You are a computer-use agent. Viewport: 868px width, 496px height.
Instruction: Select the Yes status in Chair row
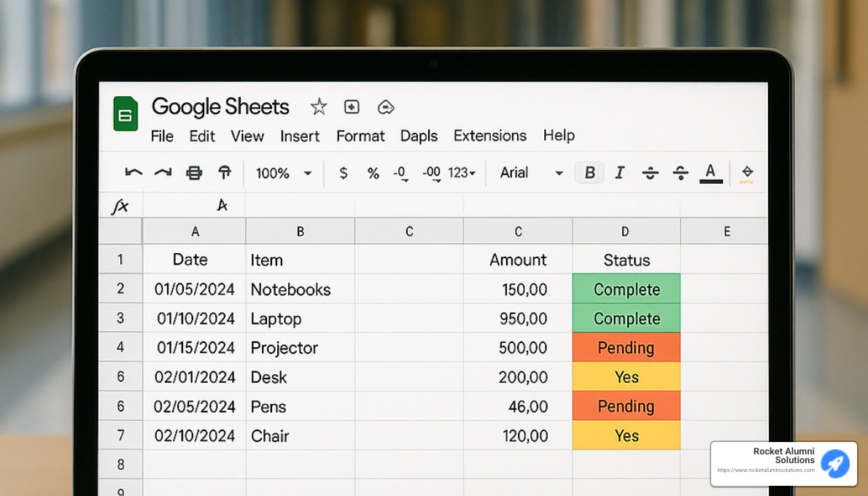pyautogui.click(x=626, y=435)
